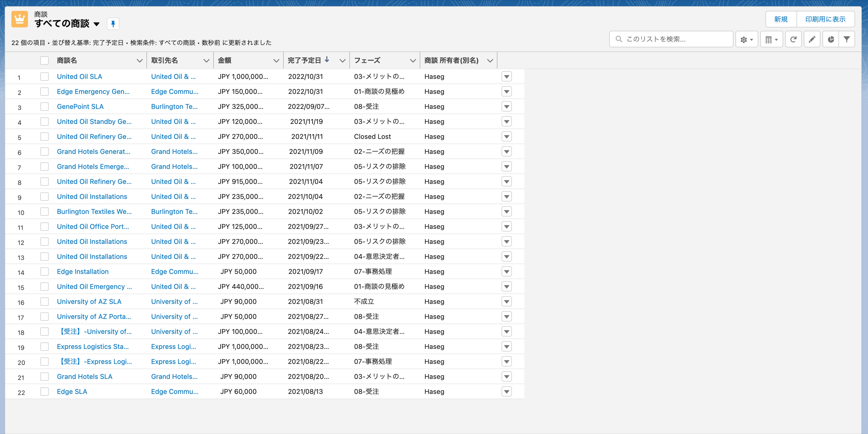Click the 新規 button
Image resolution: width=868 pixels, height=434 pixels.
(781, 19)
